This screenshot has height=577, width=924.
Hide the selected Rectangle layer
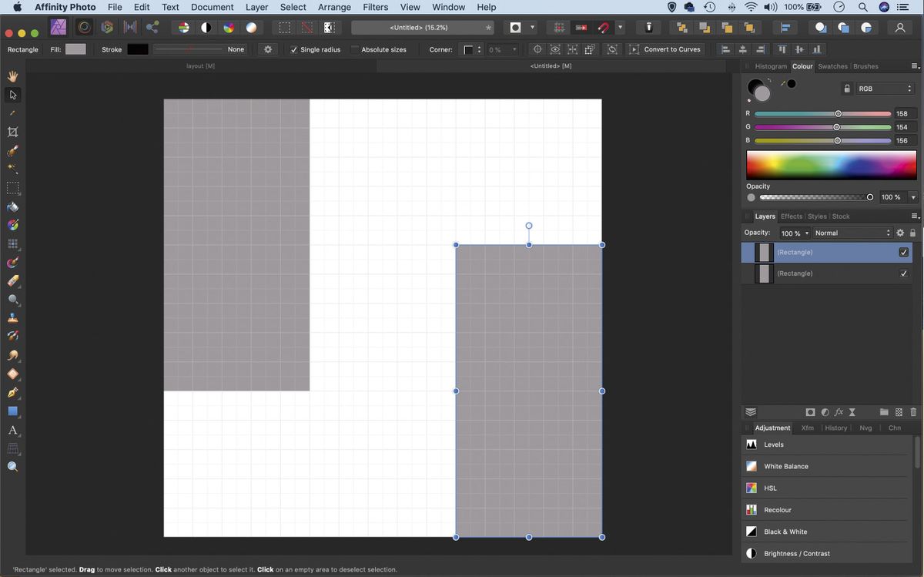pos(904,252)
